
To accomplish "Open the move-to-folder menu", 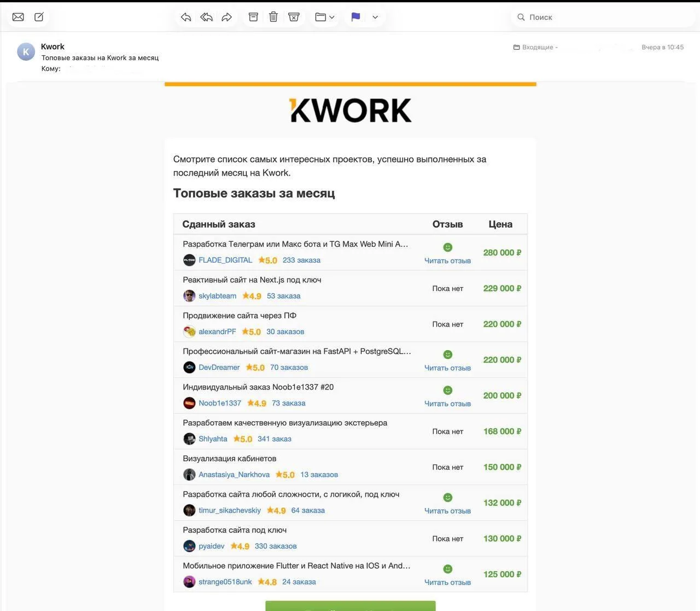I will pos(325,17).
